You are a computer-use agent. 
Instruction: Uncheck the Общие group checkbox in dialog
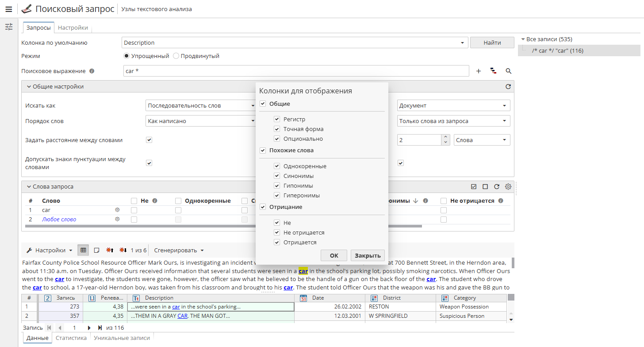tap(263, 104)
